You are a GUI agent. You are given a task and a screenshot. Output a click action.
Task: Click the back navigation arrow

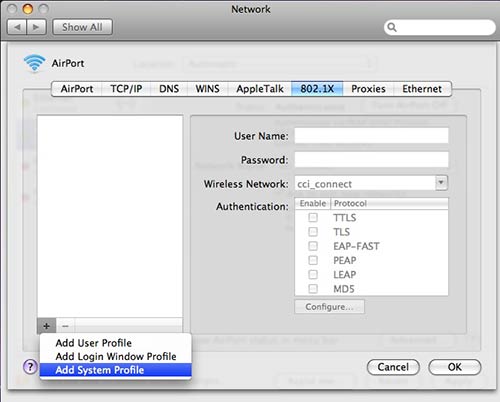point(17,27)
